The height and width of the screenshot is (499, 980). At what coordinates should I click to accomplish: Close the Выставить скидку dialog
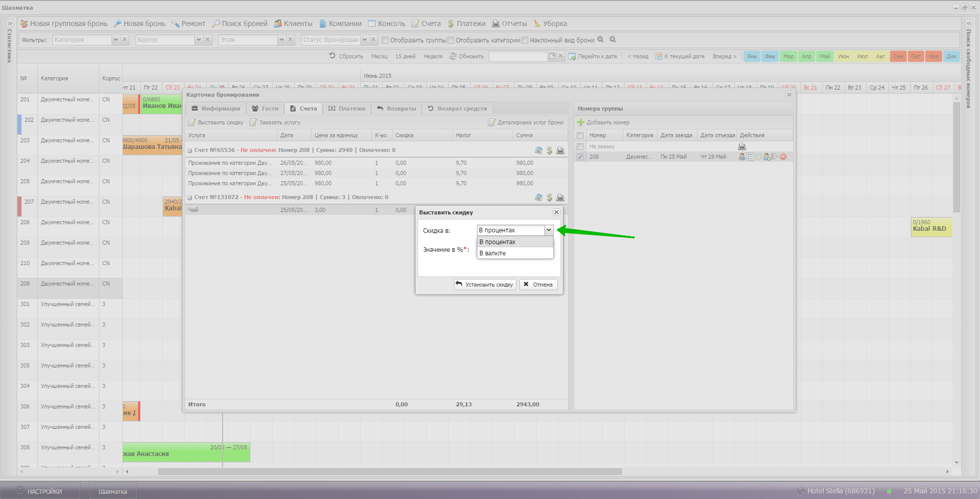pyautogui.click(x=557, y=212)
